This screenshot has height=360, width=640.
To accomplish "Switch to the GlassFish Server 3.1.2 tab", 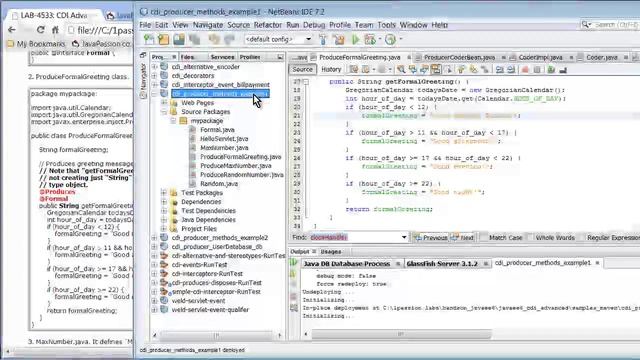I will (442, 264).
